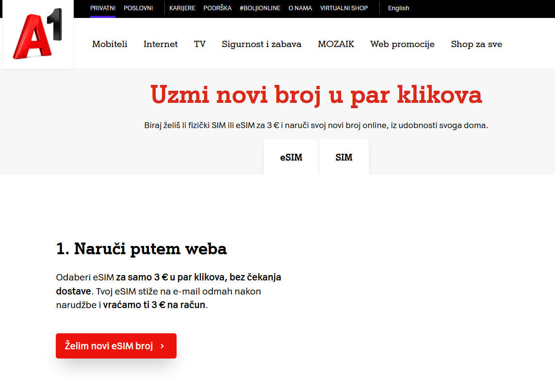Screen dimensions: 555x392
Task: Visit the VIRTUALNI SHOP
Action: click(343, 8)
